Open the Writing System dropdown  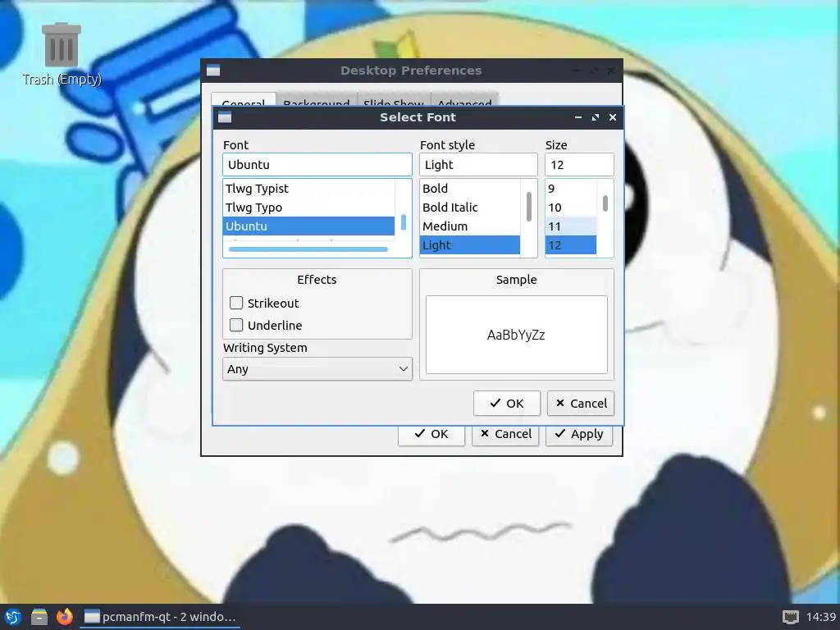tap(317, 368)
